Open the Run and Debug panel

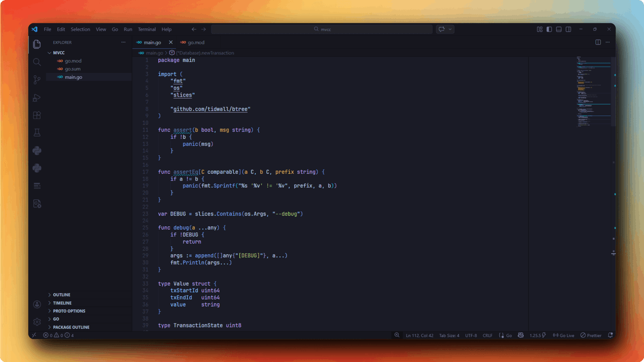coord(36,98)
